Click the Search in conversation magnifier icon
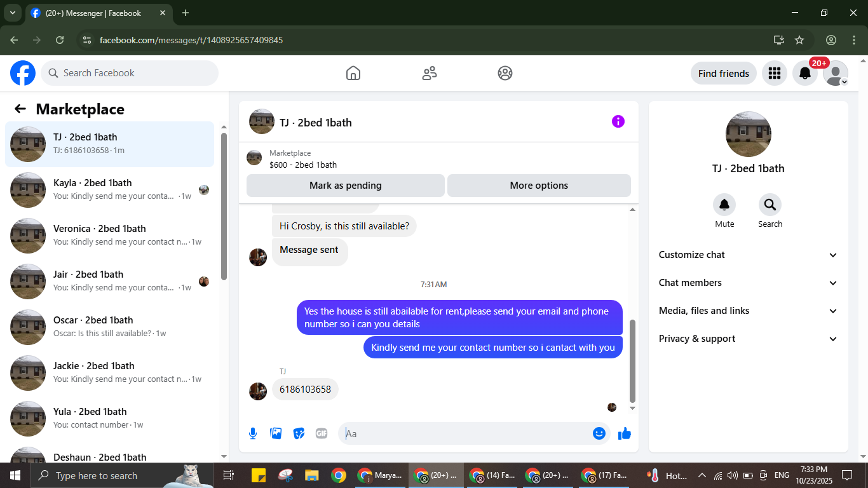The height and width of the screenshot is (488, 868). (770, 205)
